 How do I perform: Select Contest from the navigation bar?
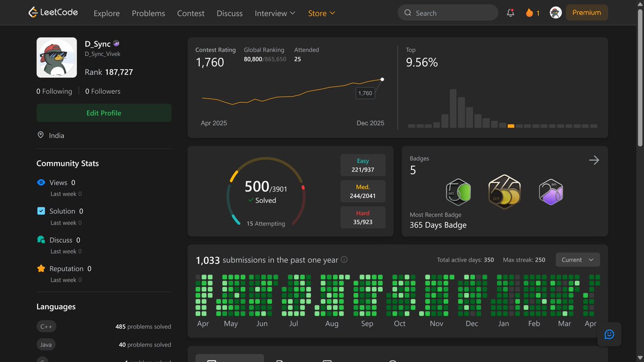coord(191,13)
